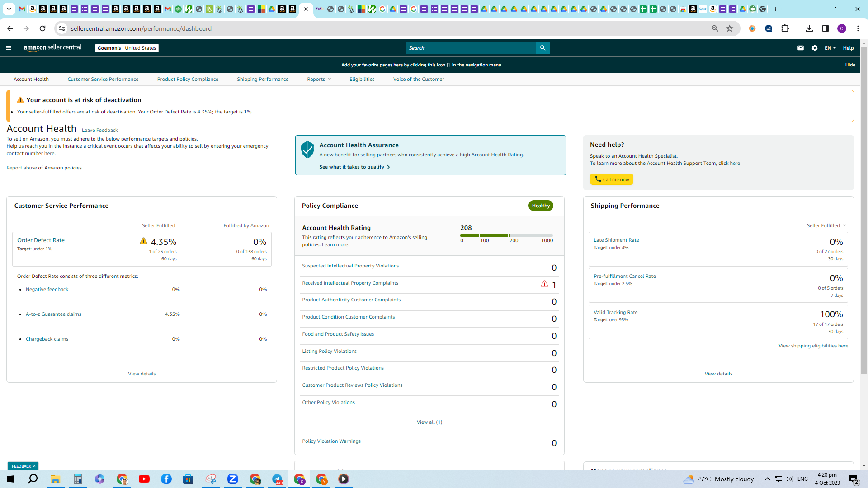This screenshot has width=868, height=488.
Task: Open the Chrome extensions puzzle icon
Action: 785,28
